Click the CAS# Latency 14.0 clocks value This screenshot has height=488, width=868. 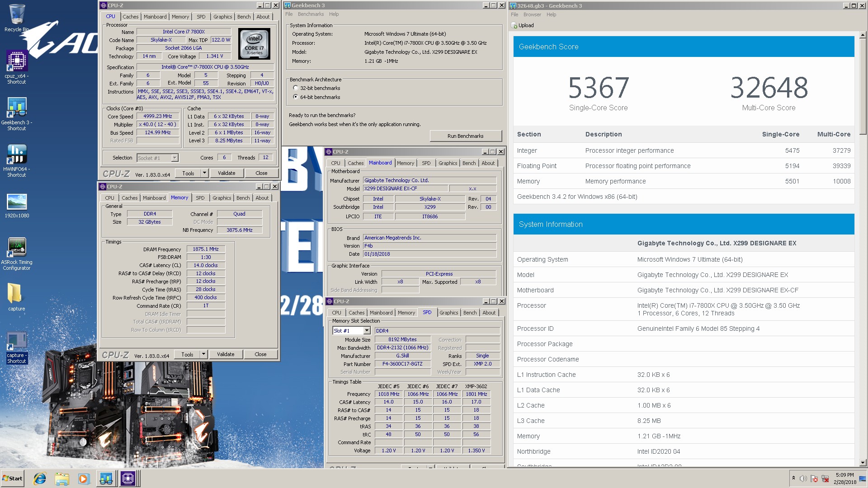click(x=206, y=265)
